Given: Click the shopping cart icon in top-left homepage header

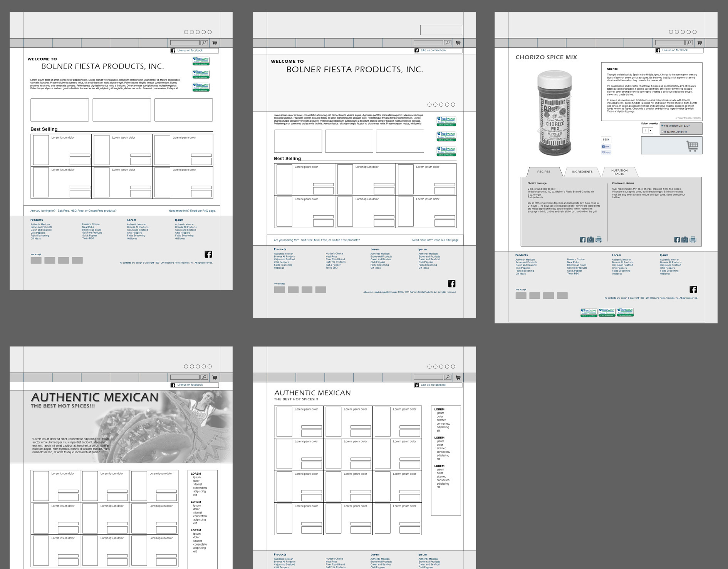Looking at the screenshot, I should pyautogui.click(x=215, y=43).
